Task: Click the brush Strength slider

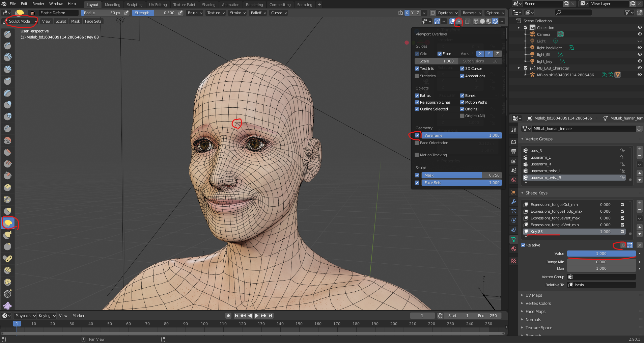Action: coord(154,13)
